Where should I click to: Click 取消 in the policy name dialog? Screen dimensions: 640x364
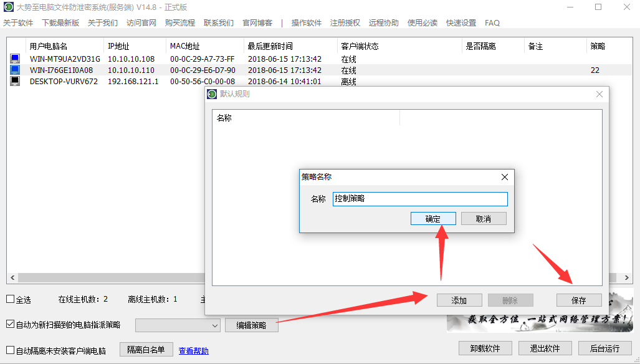483,219
